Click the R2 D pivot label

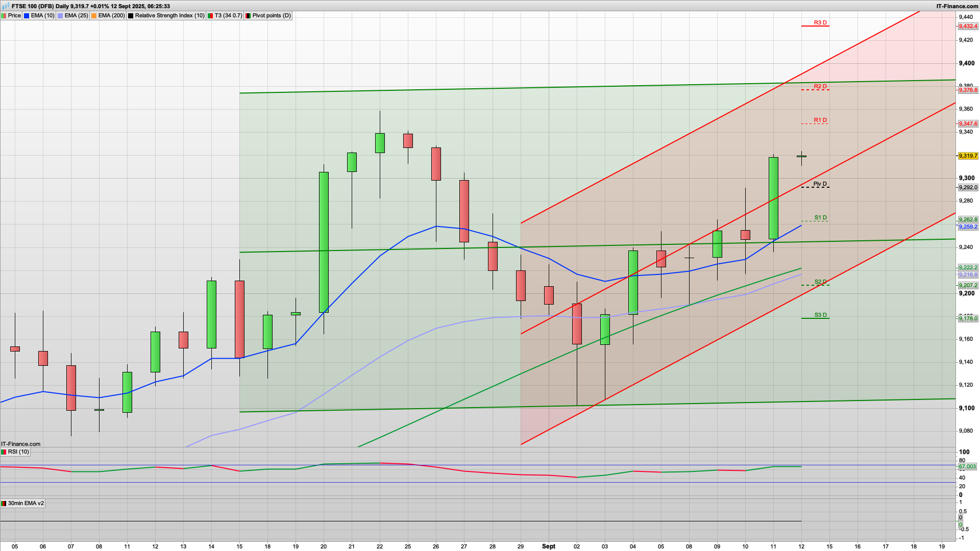point(820,86)
